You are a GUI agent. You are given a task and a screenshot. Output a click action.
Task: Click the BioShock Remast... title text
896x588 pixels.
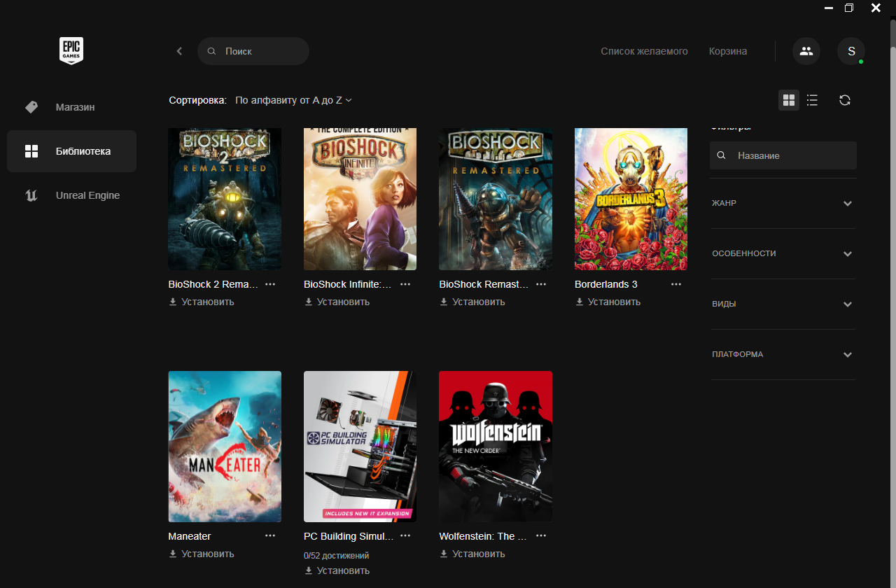point(484,284)
